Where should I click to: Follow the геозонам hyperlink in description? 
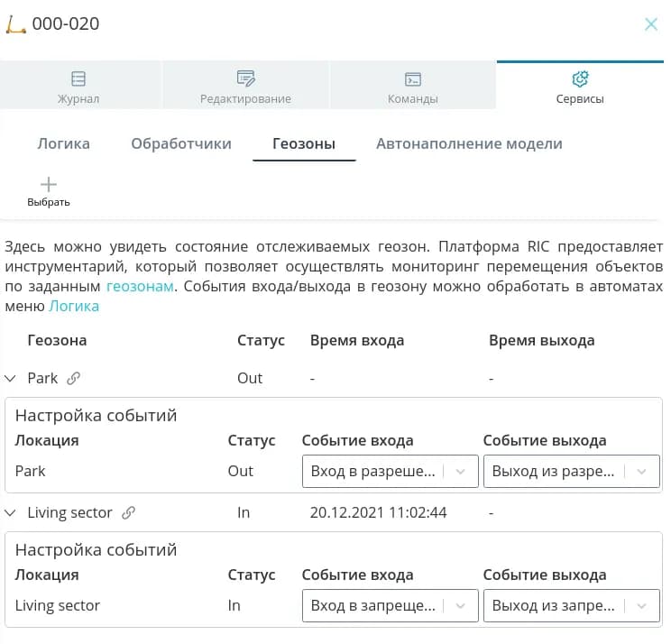point(142,287)
